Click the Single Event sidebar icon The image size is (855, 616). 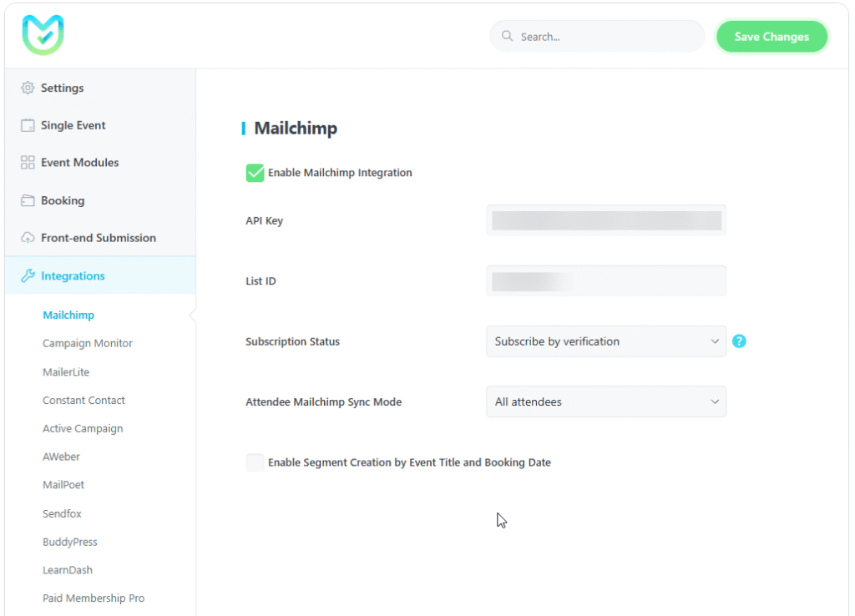click(26, 125)
